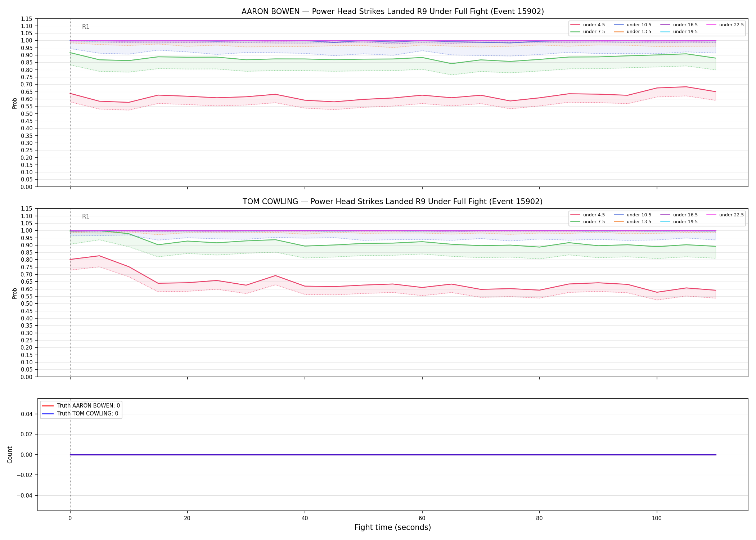Click the '80' fight time tick label
The height and width of the screenshot is (540, 756).
pyautogui.click(x=539, y=518)
